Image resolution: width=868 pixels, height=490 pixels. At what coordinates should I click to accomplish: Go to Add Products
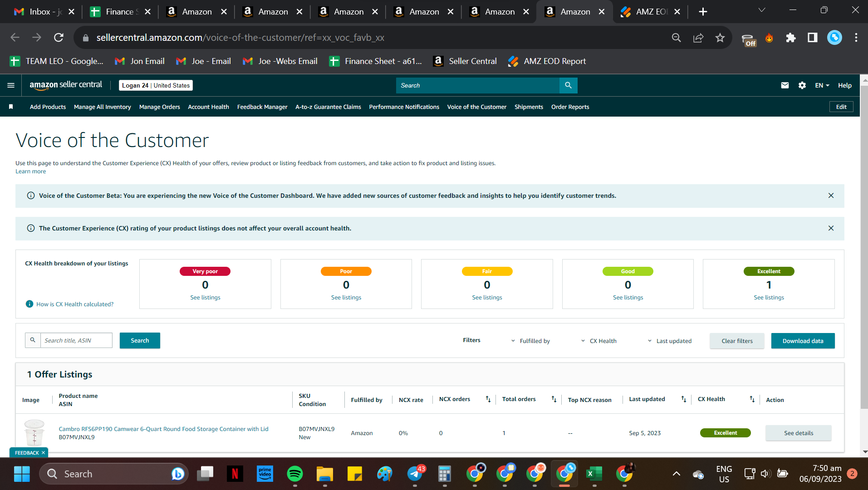coord(48,107)
